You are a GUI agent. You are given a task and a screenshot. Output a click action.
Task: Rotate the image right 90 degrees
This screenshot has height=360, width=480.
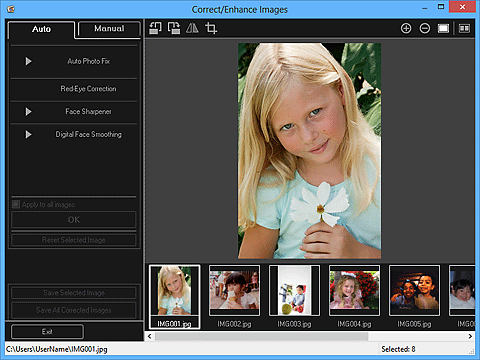[174, 28]
